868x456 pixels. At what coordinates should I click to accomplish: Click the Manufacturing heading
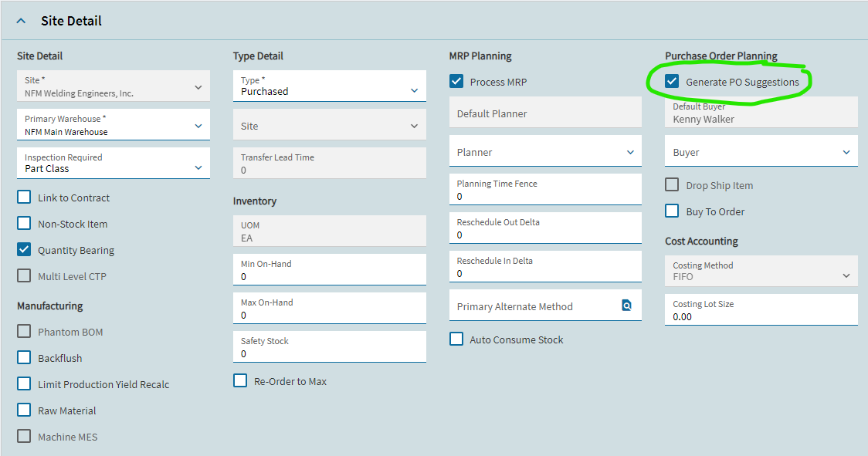[x=50, y=306]
